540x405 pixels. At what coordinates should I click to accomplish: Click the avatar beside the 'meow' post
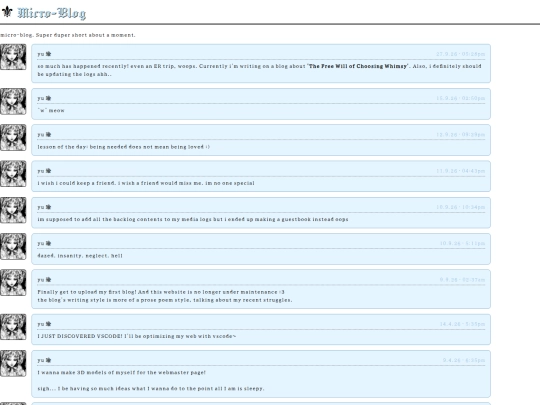coord(13,101)
